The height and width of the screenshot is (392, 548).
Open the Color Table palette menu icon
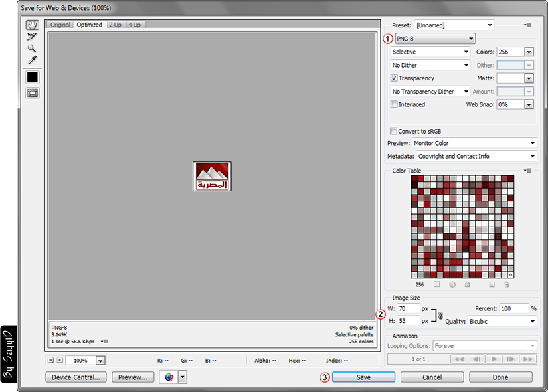(527, 171)
